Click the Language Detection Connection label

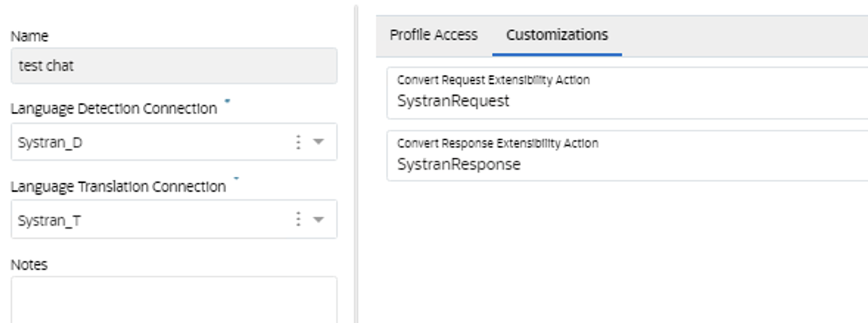114,108
